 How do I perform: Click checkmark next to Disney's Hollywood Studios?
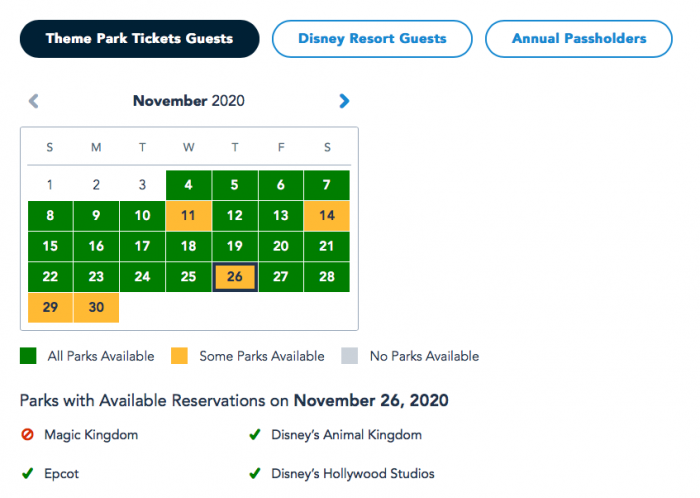pos(255,473)
